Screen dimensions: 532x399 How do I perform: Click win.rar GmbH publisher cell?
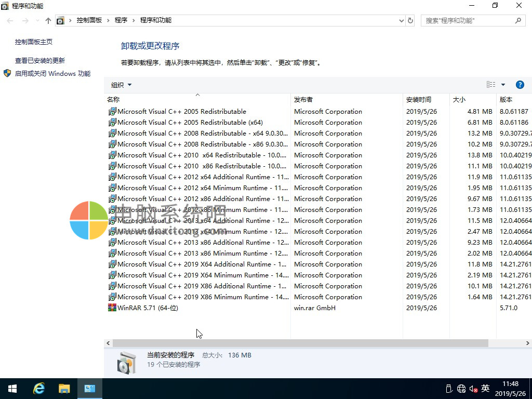[x=314, y=308]
